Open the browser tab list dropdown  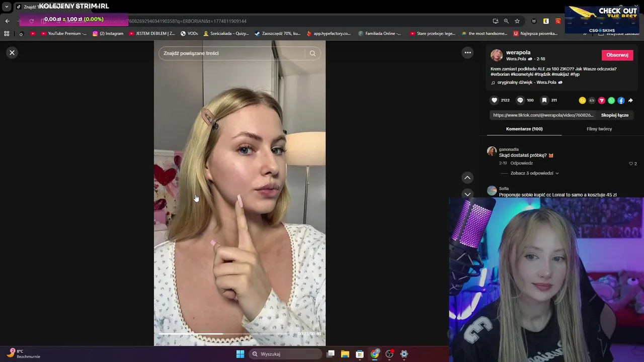[7, 7]
